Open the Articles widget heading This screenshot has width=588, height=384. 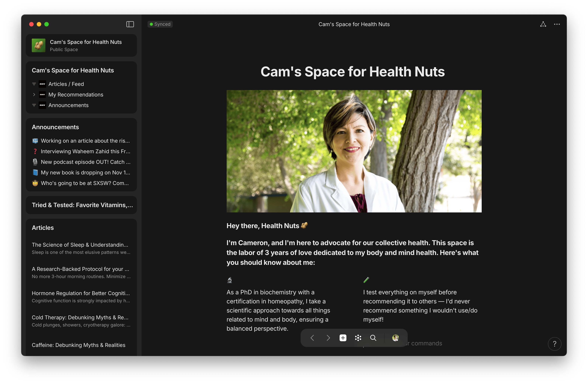click(43, 228)
